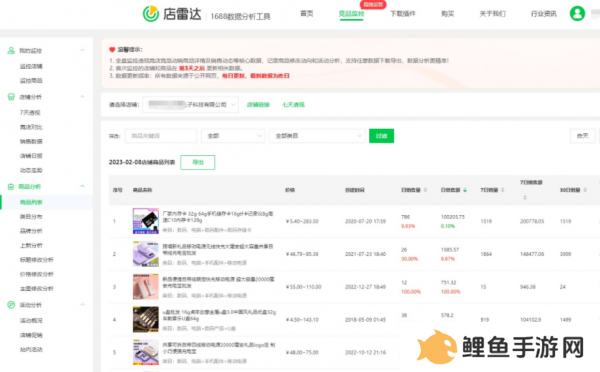The width and height of the screenshot is (600, 372).
Task: Open the store selection dropdown
Action: coord(191,104)
